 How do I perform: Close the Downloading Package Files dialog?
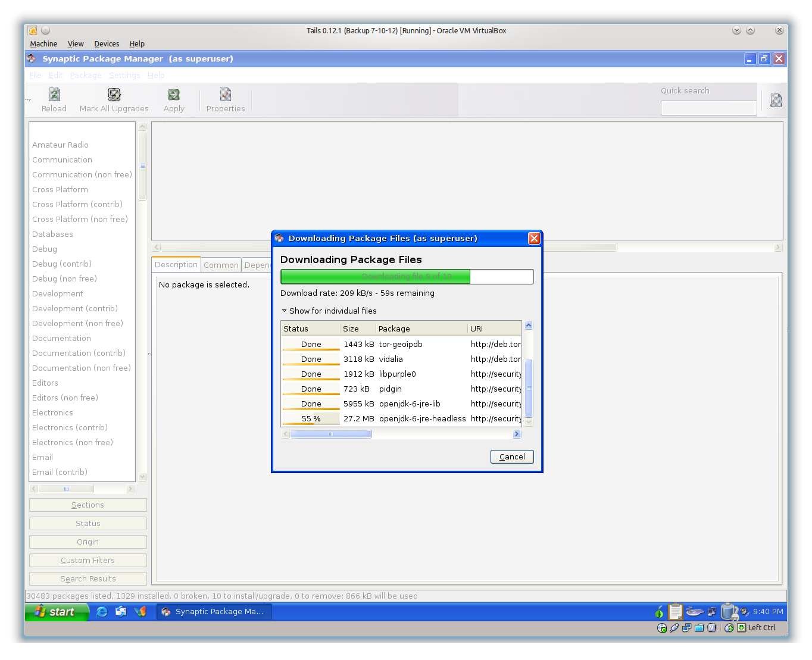pos(534,238)
